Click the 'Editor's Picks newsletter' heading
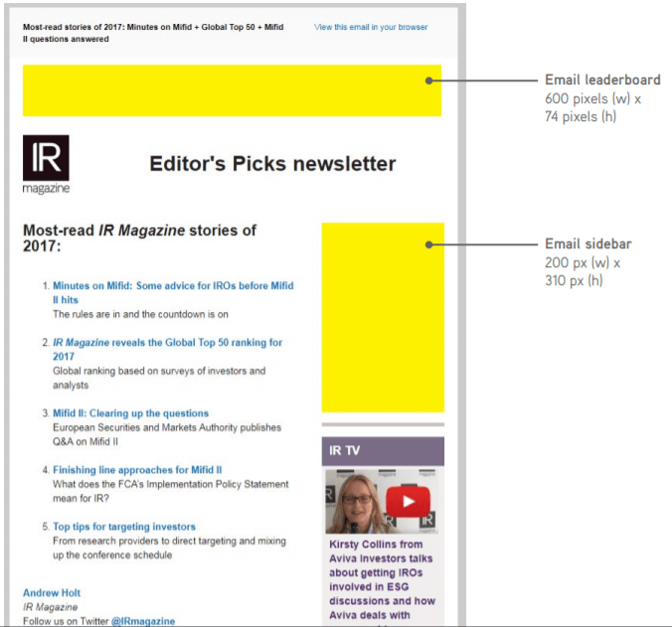The width and height of the screenshot is (672, 627). click(272, 164)
